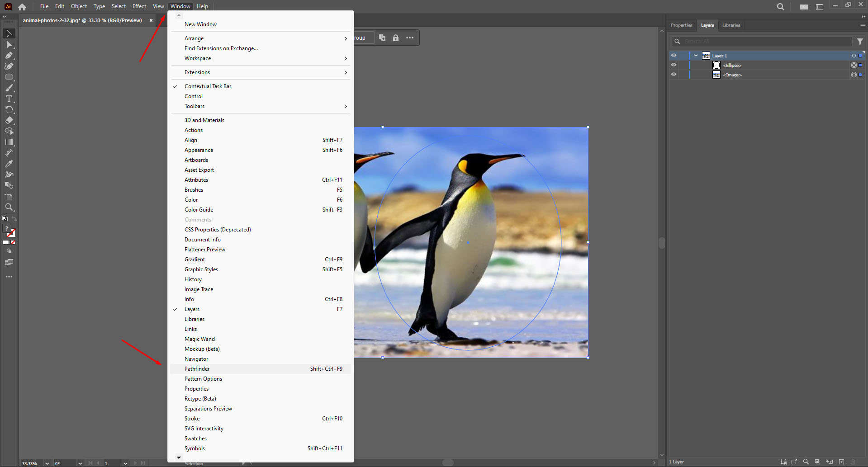The image size is (868, 467).
Task: Pick the Paintbrush tool
Action: [9, 88]
